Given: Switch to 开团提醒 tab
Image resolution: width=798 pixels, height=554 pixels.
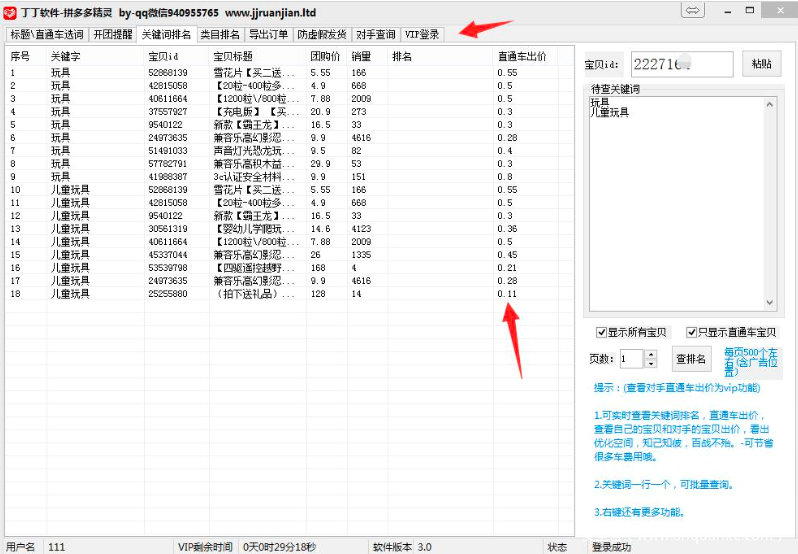Looking at the screenshot, I should 112,34.
